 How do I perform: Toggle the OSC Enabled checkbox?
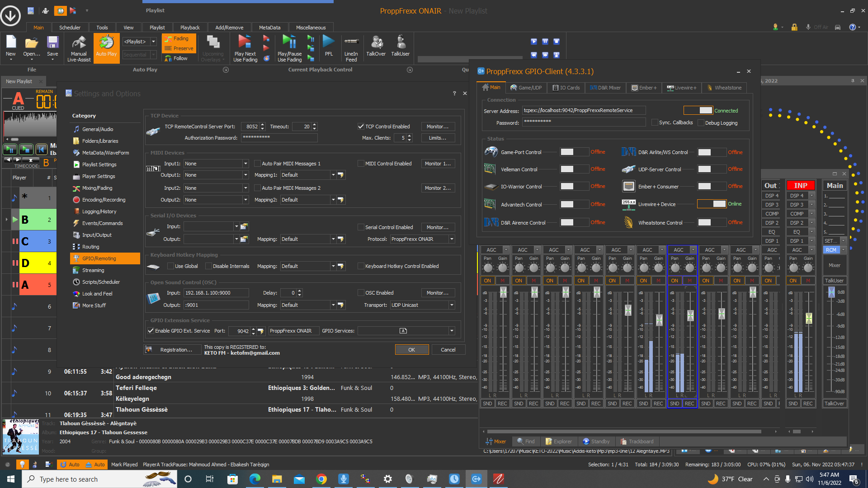tap(361, 293)
